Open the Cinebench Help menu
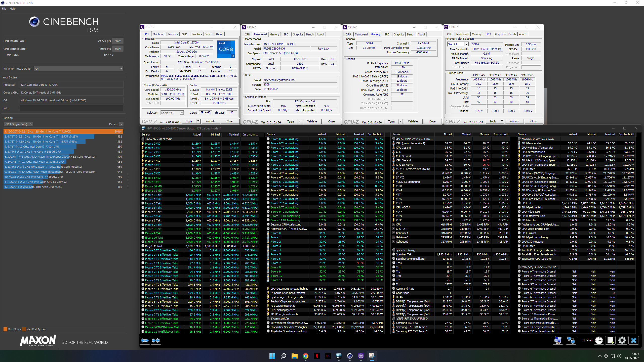Image resolution: width=644 pixels, height=362 pixels. [x=13, y=9]
